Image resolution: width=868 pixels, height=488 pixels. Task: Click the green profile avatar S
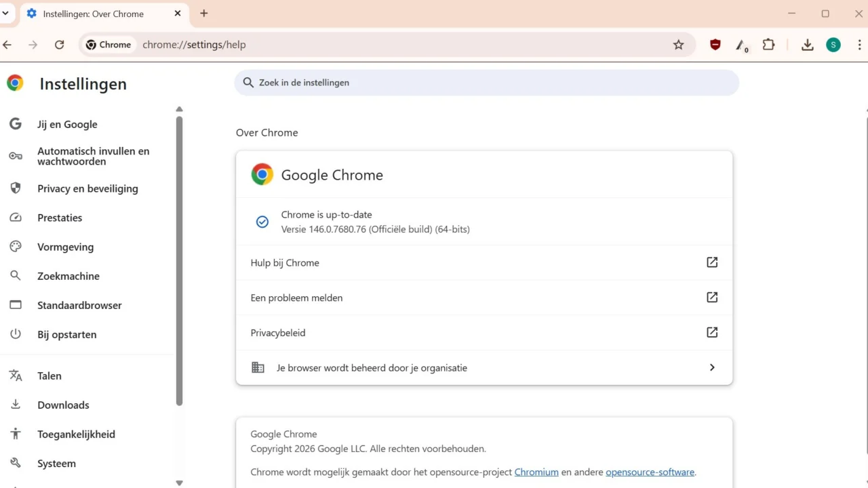833,45
